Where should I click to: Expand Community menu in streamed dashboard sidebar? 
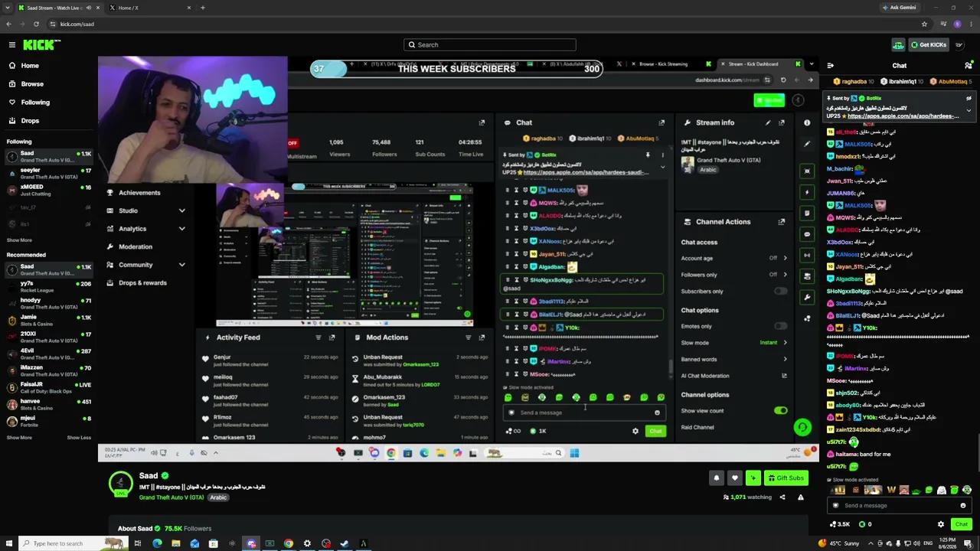[x=181, y=265]
